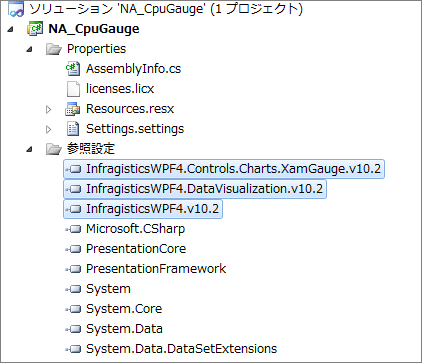Click the AssemblyInfo.cs C# file icon
This screenshot has height=363, width=422.
[73, 68]
